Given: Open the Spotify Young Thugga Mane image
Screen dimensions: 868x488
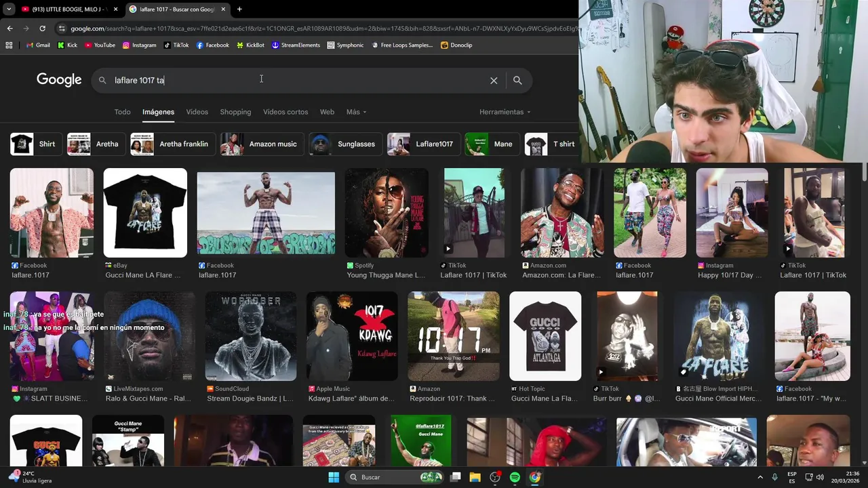Looking at the screenshot, I should (387, 213).
